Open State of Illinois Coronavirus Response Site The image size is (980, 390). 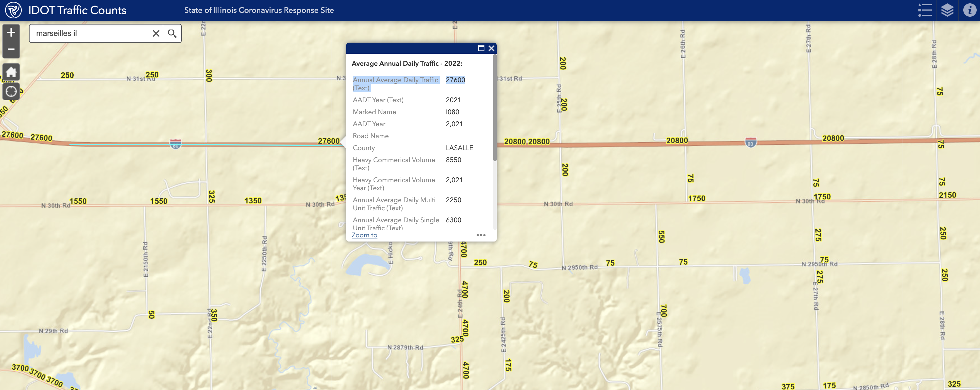coord(259,10)
